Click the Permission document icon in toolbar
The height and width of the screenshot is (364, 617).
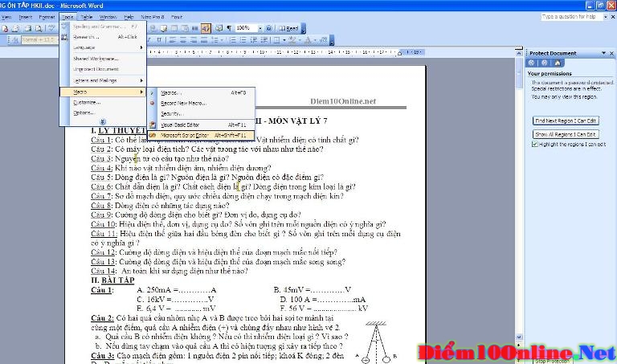pyautogui.click(x=5, y=28)
